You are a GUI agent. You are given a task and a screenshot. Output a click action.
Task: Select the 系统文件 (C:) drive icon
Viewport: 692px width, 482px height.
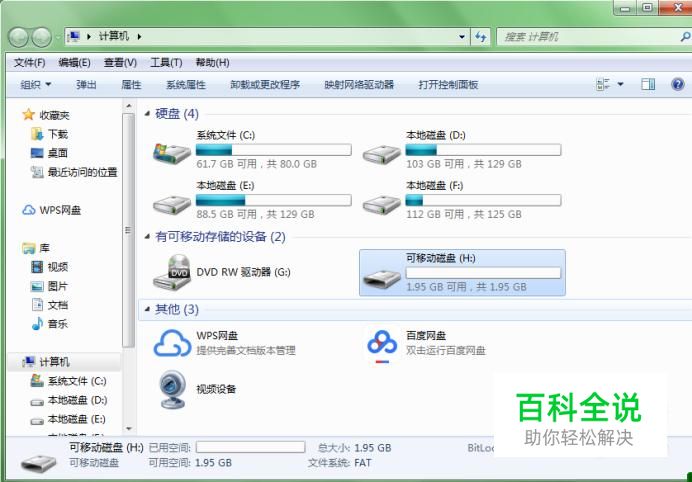172,153
